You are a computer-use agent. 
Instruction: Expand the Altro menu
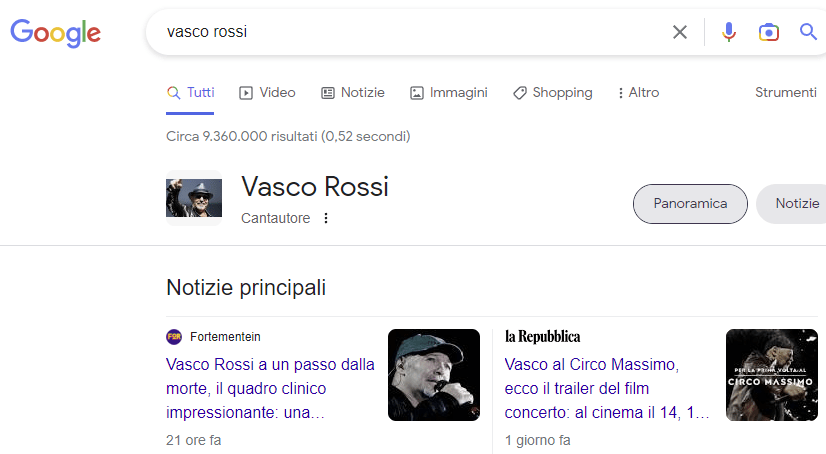click(x=638, y=93)
